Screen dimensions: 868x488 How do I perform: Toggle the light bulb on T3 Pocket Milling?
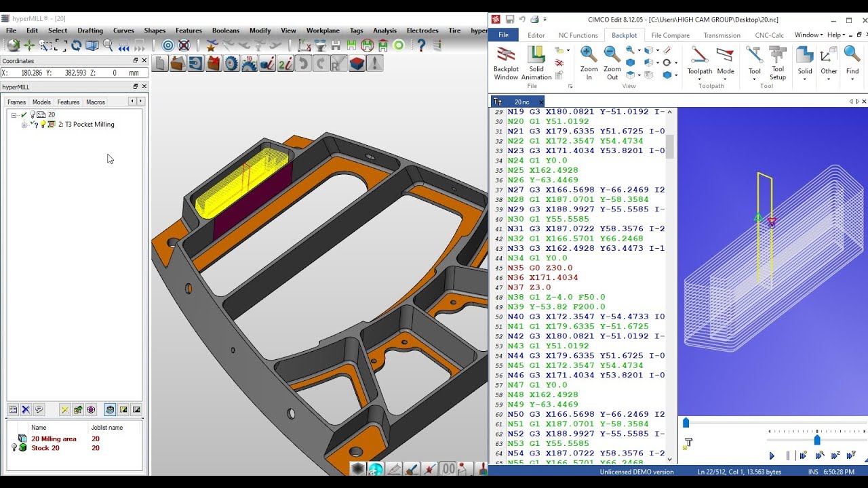43,125
